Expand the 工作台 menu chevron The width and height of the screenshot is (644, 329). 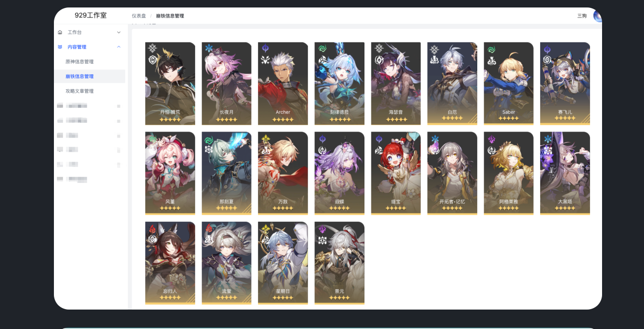click(119, 32)
